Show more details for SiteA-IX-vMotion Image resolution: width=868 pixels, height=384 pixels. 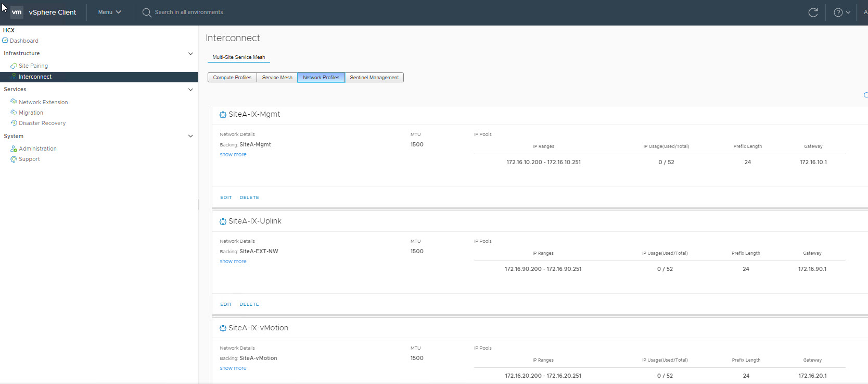point(233,368)
